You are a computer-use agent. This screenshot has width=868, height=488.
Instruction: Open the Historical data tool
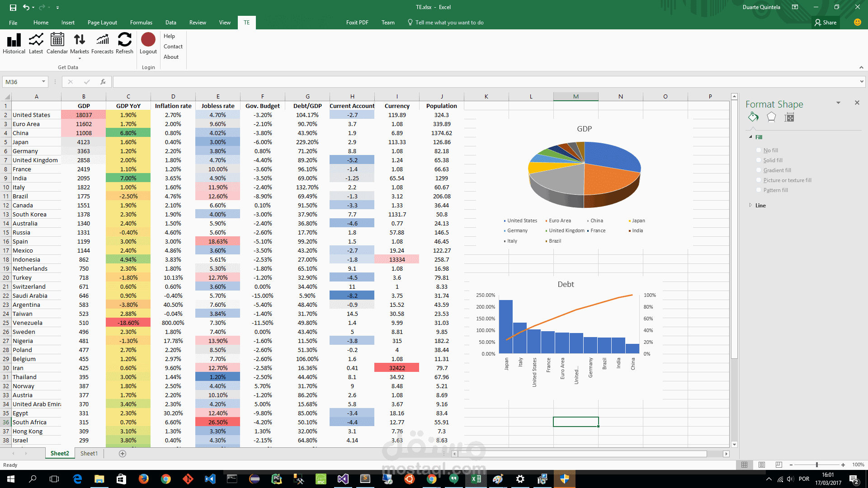coord(14,44)
